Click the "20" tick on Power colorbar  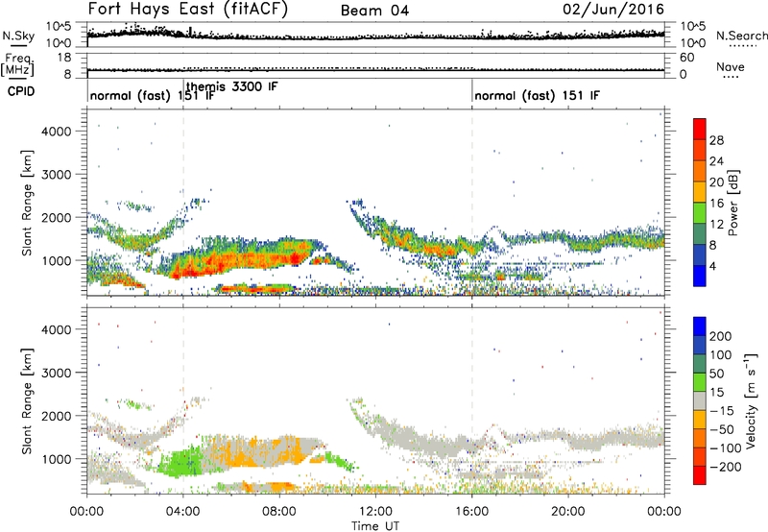(x=716, y=182)
